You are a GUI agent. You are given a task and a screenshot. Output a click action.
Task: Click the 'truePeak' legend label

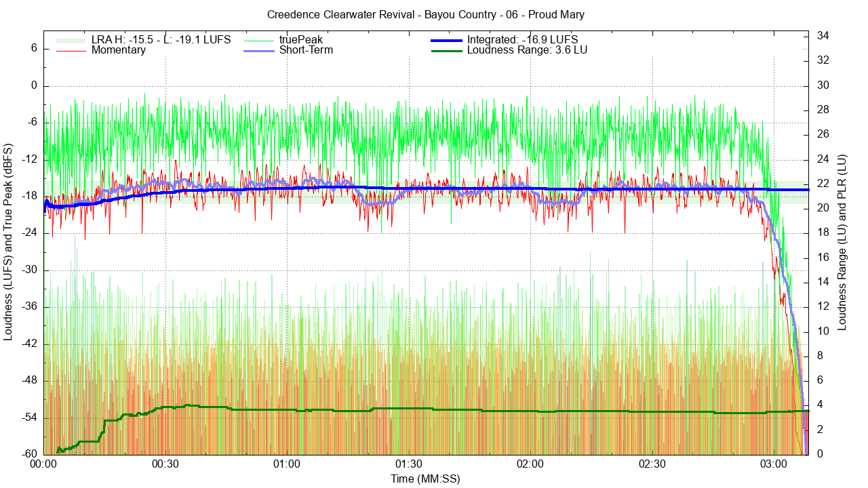(301, 39)
